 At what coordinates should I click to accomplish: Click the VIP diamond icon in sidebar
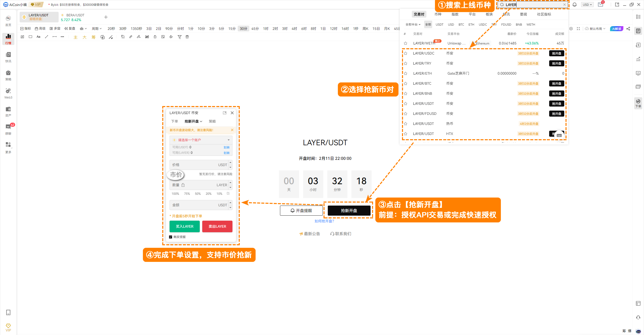8,327
